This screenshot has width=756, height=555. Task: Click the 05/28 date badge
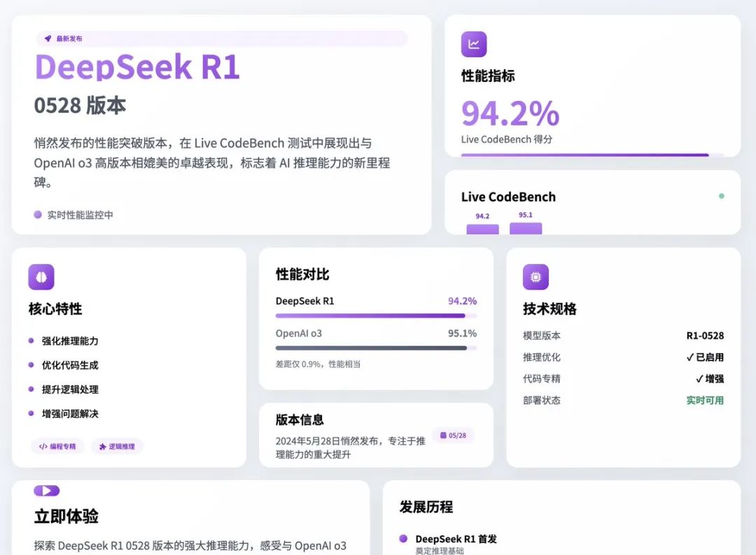453,435
